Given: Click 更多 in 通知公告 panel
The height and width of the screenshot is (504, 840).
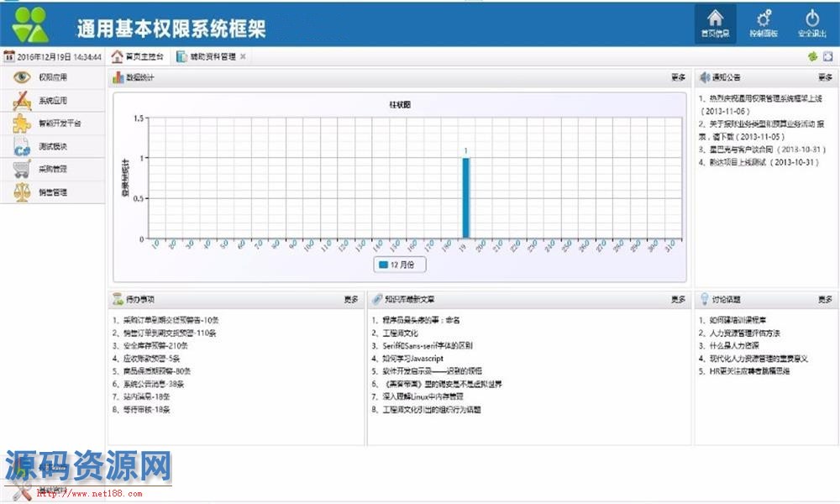Looking at the screenshot, I should click(x=826, y=77).
